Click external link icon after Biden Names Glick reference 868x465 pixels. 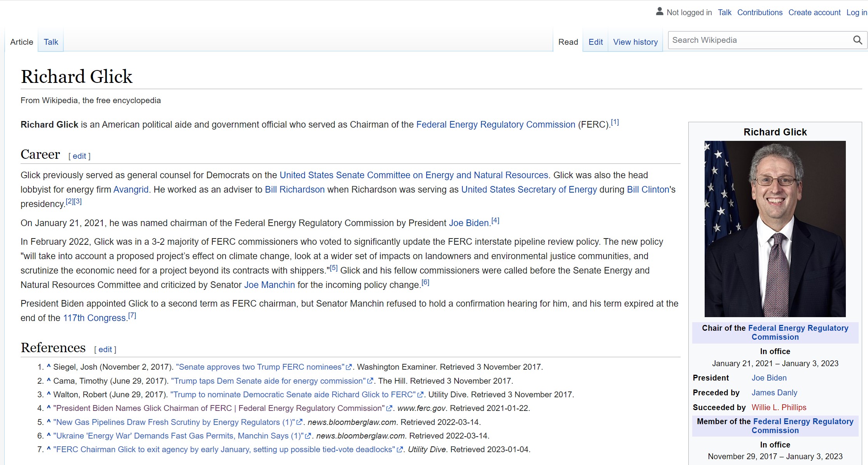point(389,408)
